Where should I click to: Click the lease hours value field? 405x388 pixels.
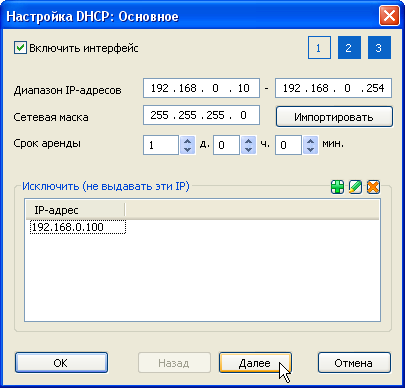pos(227,145)
